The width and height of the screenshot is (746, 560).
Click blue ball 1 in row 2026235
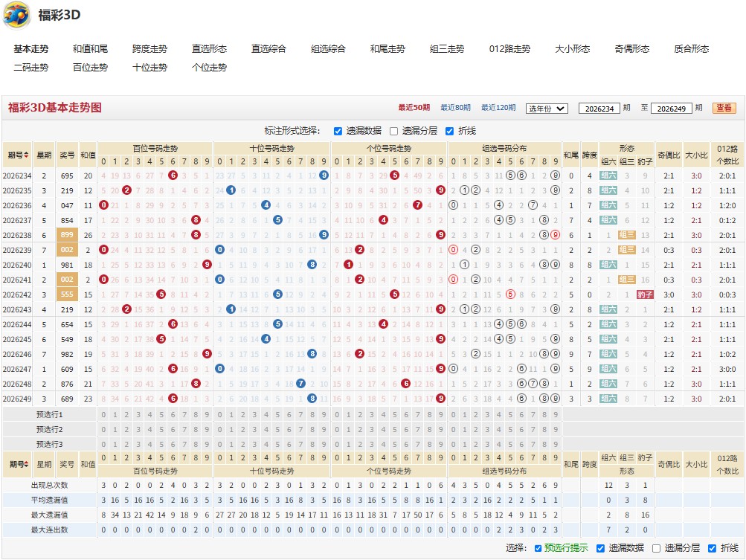point(231,190)
